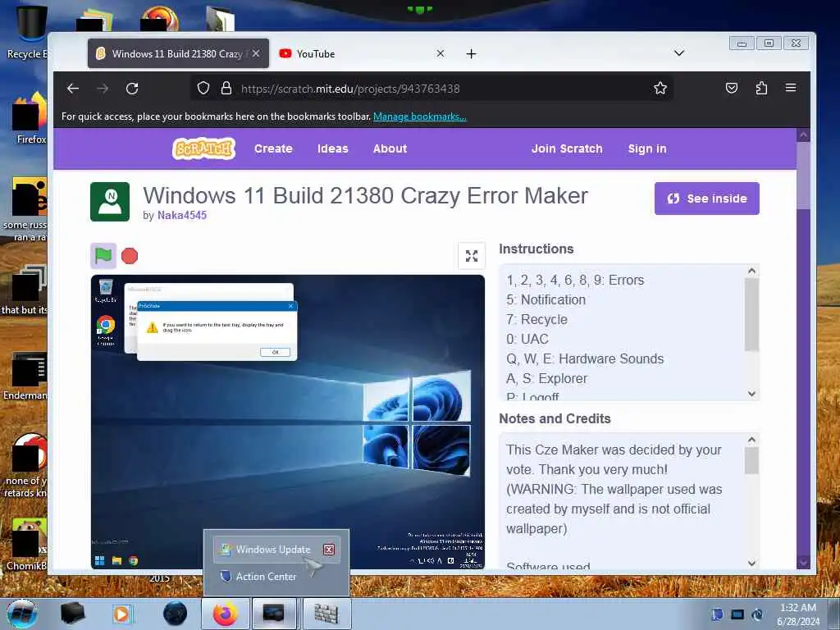840x630 pixels.
Task: Open the black box taskbar icon
Action: (72, 614)
